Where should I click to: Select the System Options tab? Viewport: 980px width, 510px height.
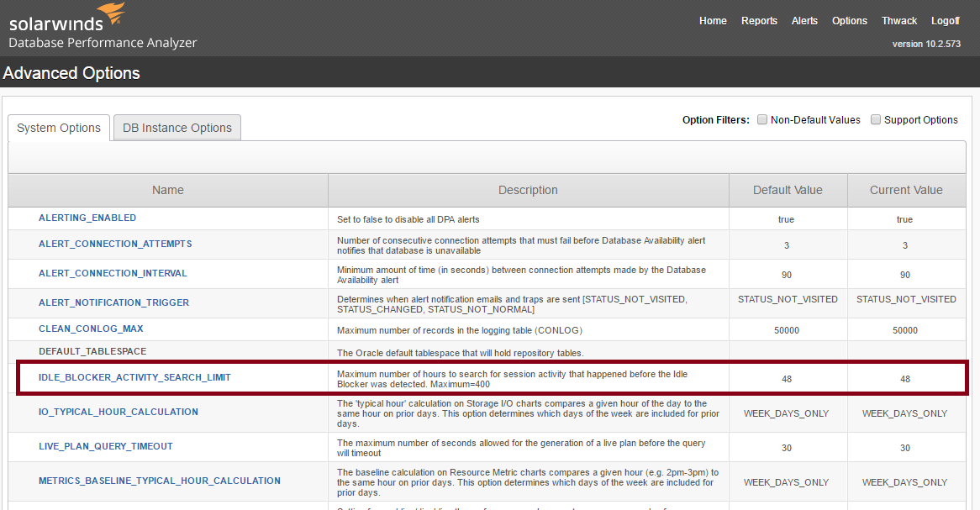pyautogui.click(x=58, y=128)
